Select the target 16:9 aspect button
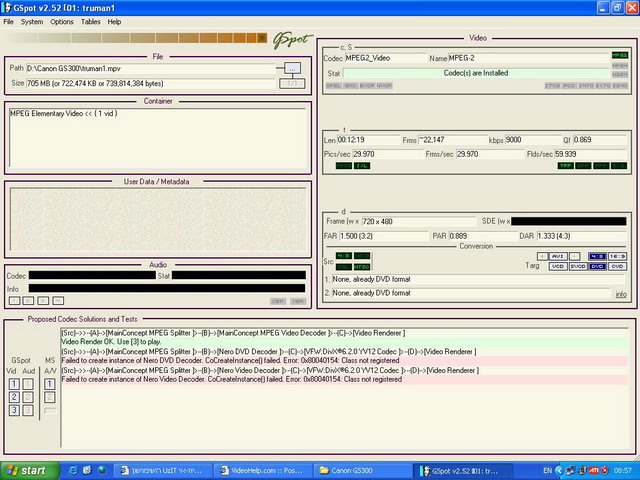Image resolution: width=640 pixels, height=480 pixels. [x=617, y=256]
